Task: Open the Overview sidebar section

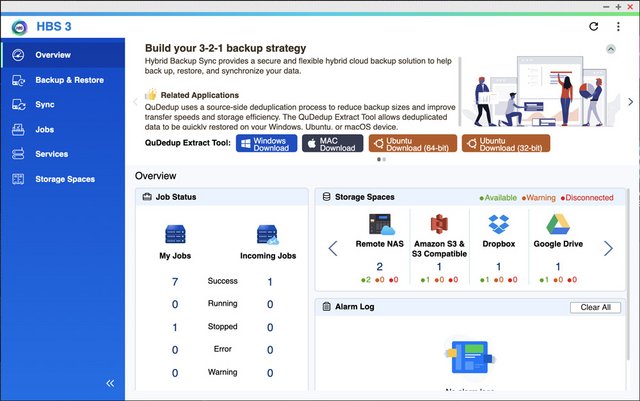Action: 63,55
